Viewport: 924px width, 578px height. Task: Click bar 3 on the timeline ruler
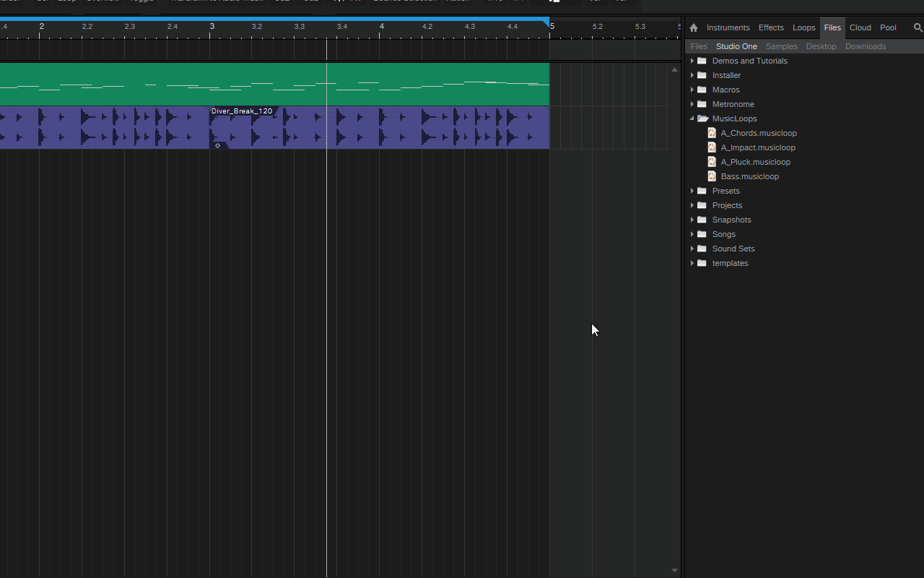tap(212, 27)
